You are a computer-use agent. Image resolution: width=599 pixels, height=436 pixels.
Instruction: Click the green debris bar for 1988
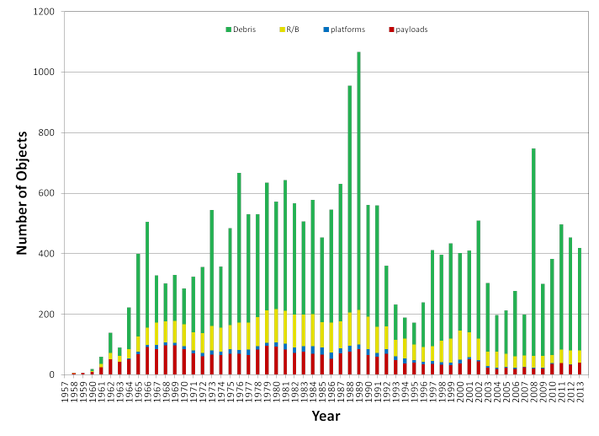350,199
